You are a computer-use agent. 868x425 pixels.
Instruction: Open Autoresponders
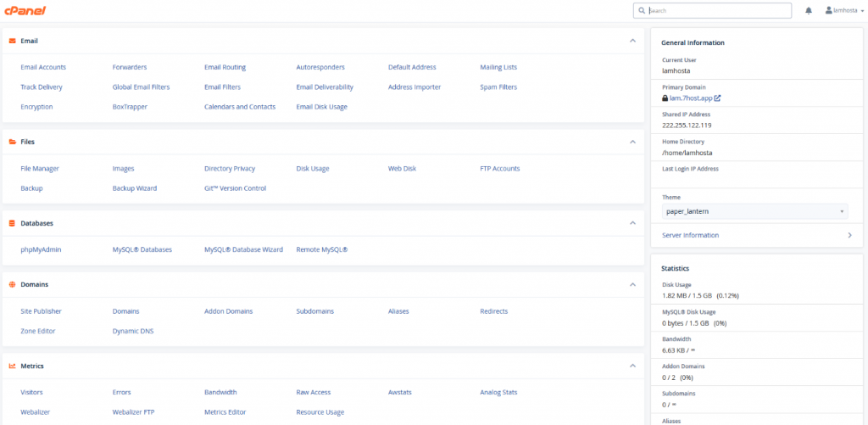[x=320, y=67]
